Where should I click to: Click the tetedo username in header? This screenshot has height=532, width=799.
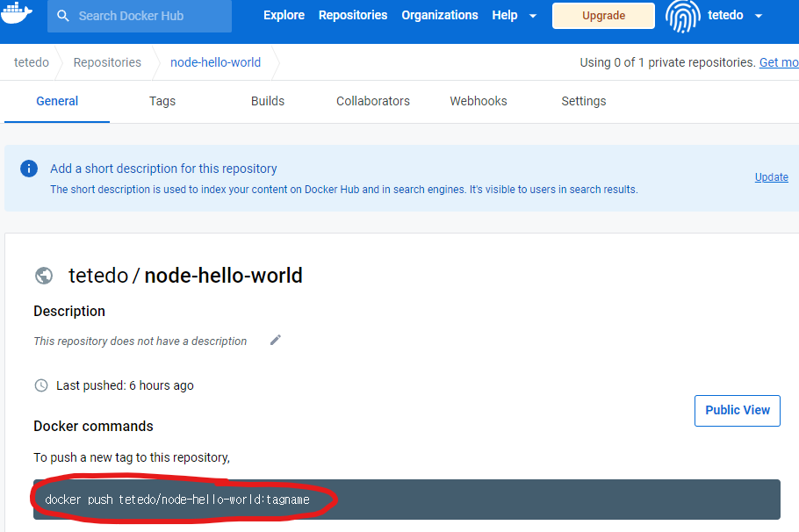click(x=725, y=15)
